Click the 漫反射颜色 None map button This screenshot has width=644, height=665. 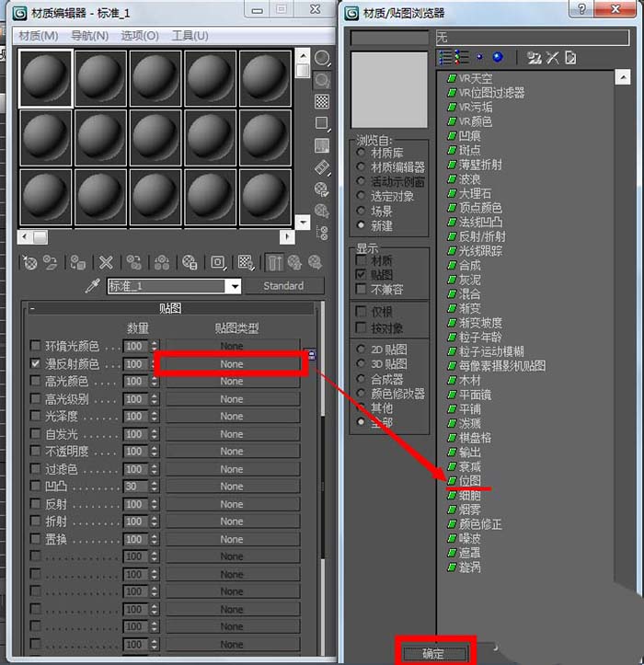tap(232, 364)
